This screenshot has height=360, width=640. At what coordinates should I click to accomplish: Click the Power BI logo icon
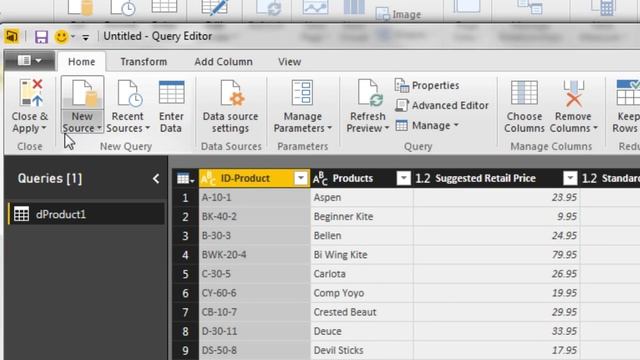coord(12,36)
